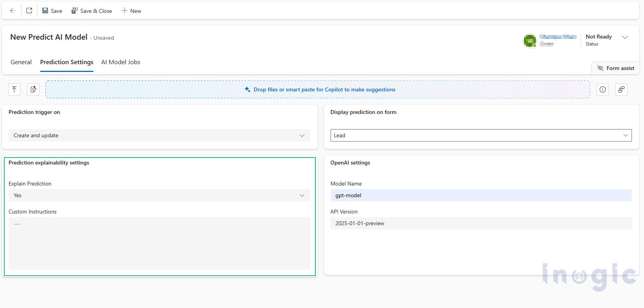Click Save & Close in the toolbar
644x308 pixels.
[x=91, y=11]
